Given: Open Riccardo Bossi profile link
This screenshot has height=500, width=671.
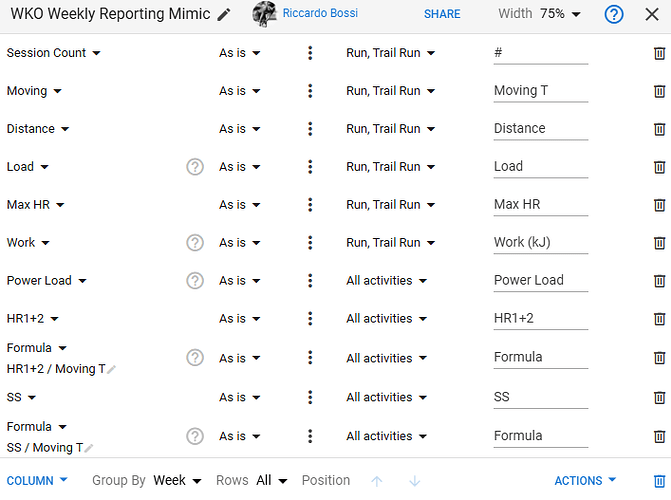Looking at the screenshot, I should tap(320, 13).
